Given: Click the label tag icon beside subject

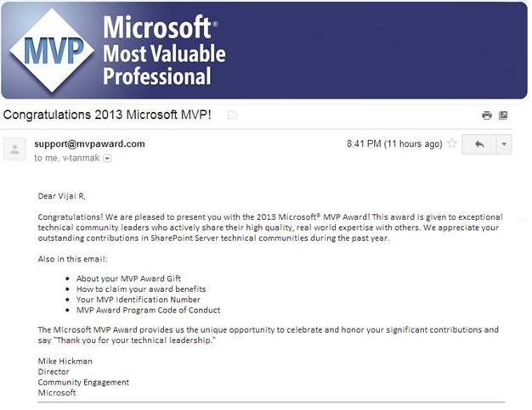Looking at the screenshot, I should coord(232,115).
